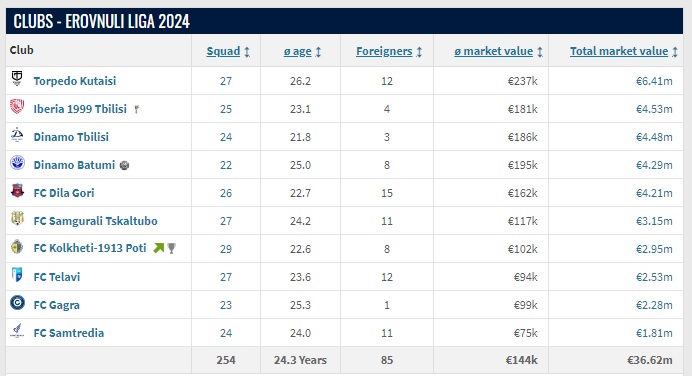This screenshot has width=692, height=376.
Task: Open the Torpedo Kutaisi club page
Action: [x=75, y=81]
